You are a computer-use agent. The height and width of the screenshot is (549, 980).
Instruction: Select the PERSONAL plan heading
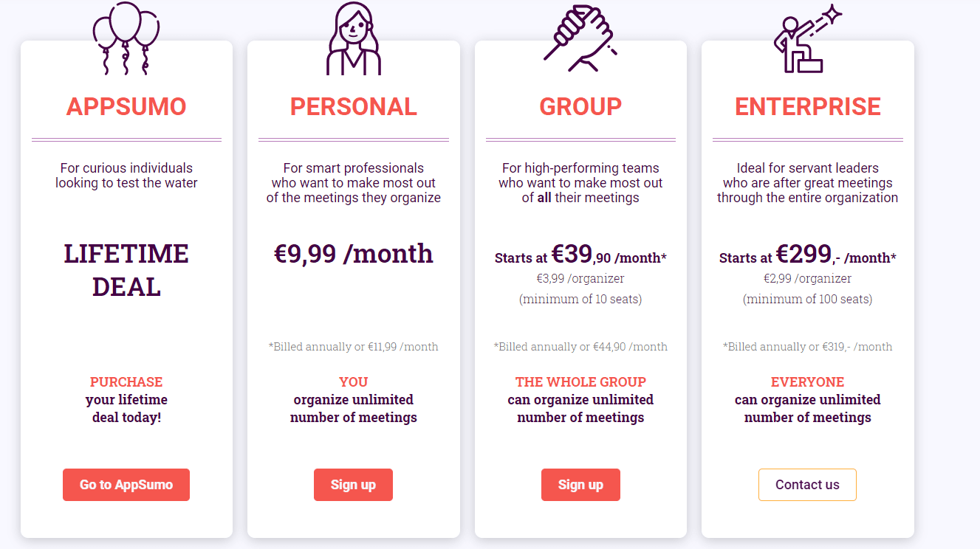(353, 106)
